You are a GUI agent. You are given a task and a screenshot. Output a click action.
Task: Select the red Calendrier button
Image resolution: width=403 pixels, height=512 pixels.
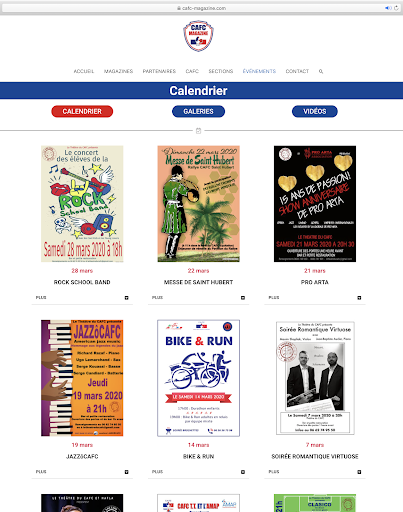tap(82, 111)
